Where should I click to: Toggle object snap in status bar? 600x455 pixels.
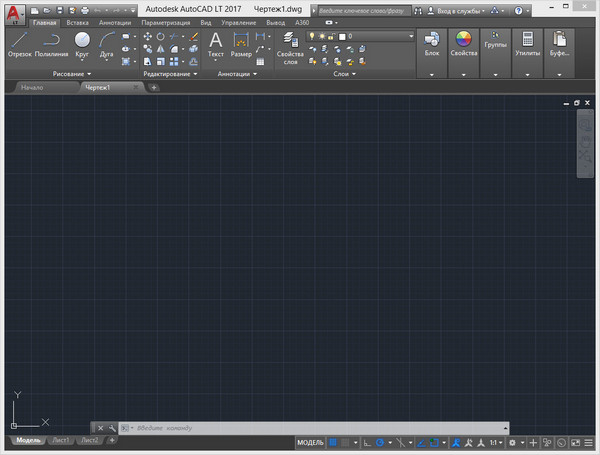(434, 443)
